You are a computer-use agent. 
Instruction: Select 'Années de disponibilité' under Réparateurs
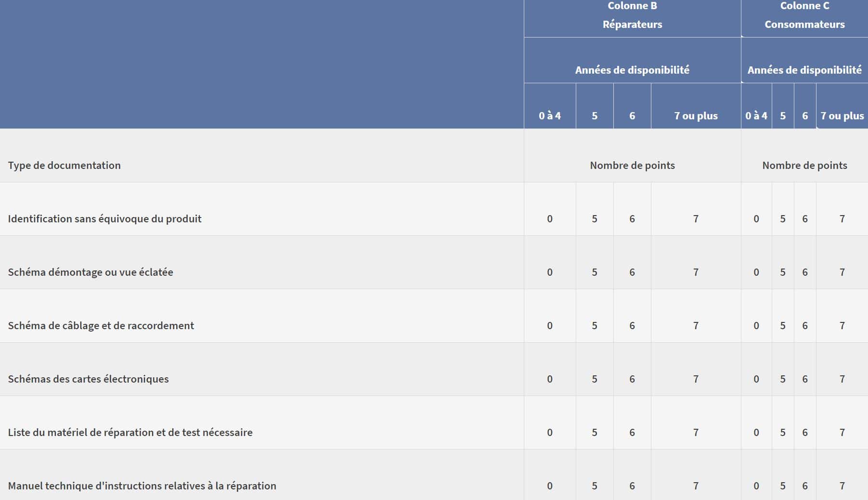coord(632,70)
